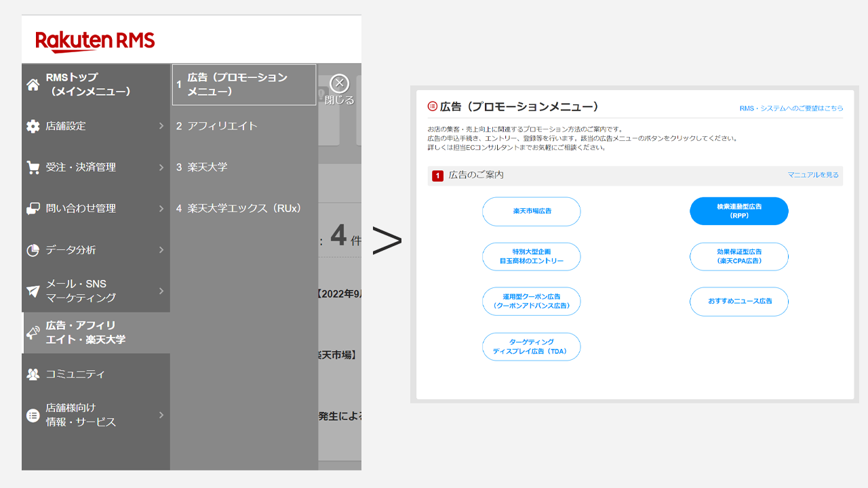The height and width of the screenshot is (488, 868).
Task: Click the 楽天市場広告 button
Action: click(532, 211)
